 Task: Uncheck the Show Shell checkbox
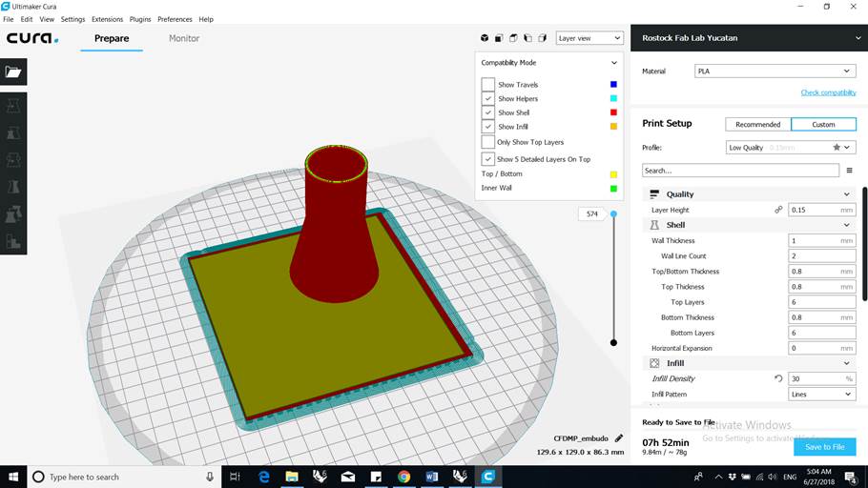point(487,112)
